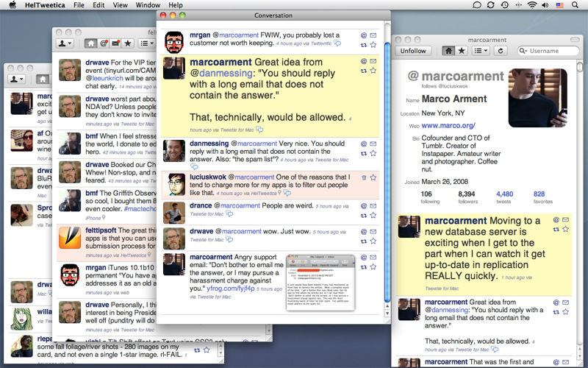Favorite luciuskwok's tweet in Conversation

point(373,177)
